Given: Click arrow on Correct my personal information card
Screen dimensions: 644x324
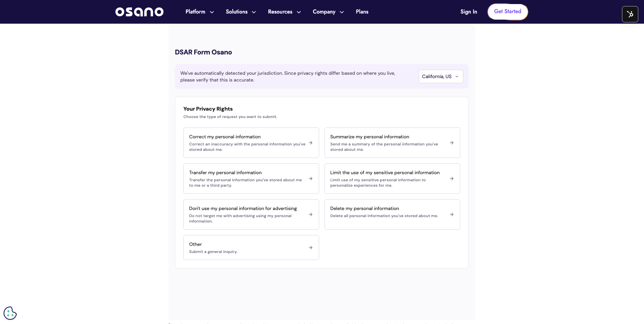Looking at the screenshot, I should [310, 143].
